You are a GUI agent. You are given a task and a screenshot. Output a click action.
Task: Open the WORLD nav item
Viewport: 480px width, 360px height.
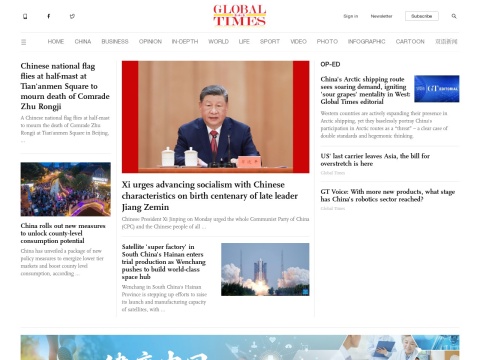click(218, 42)
